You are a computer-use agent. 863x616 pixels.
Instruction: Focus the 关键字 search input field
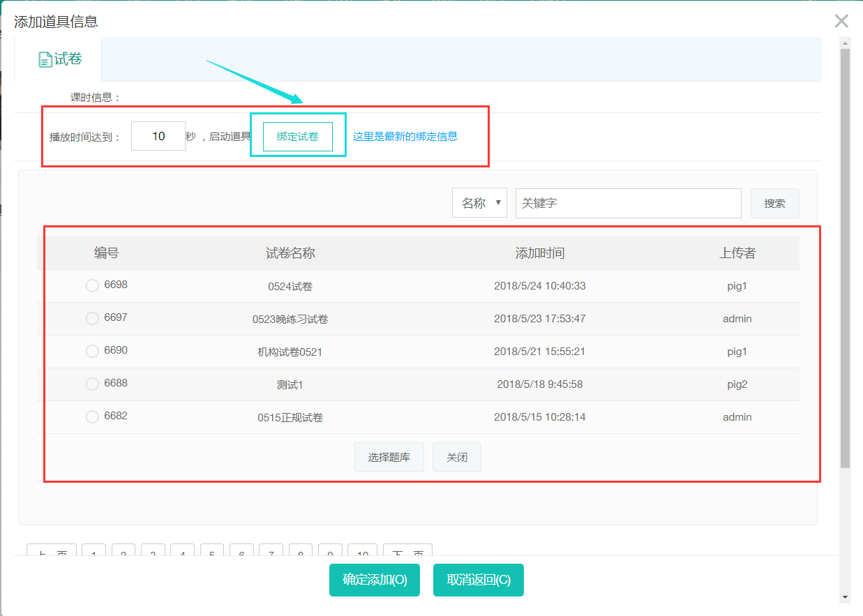point(628,203)
